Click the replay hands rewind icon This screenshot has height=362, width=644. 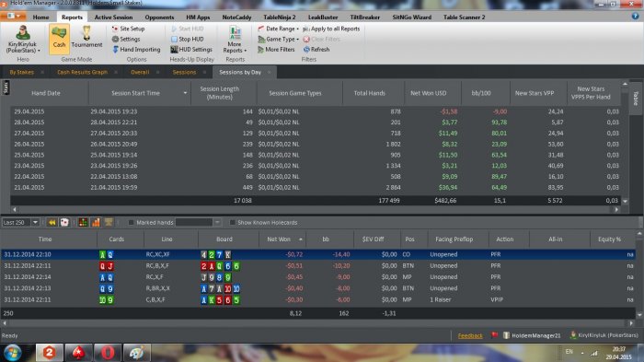(x=52, y=223)
